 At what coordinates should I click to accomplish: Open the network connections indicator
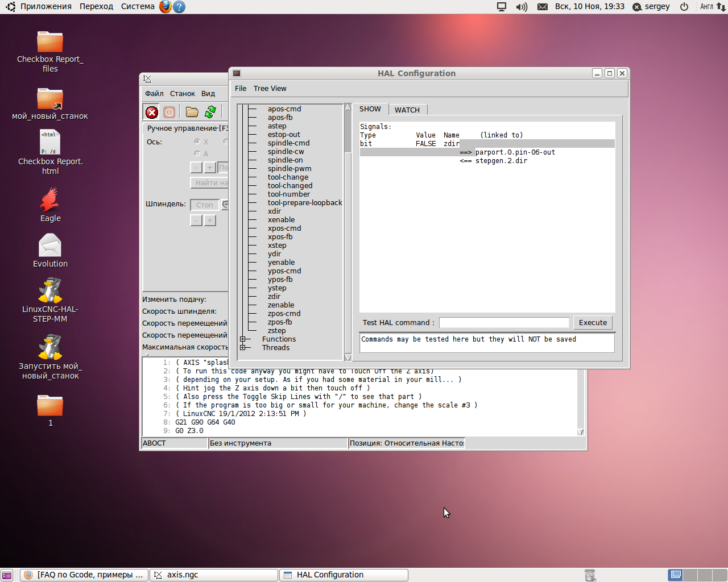[721, 7]
